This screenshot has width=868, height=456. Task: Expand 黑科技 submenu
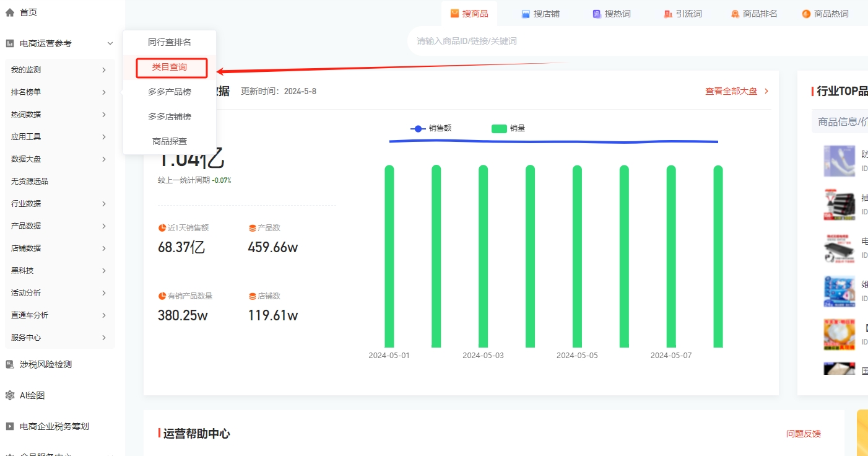[104, 271]
